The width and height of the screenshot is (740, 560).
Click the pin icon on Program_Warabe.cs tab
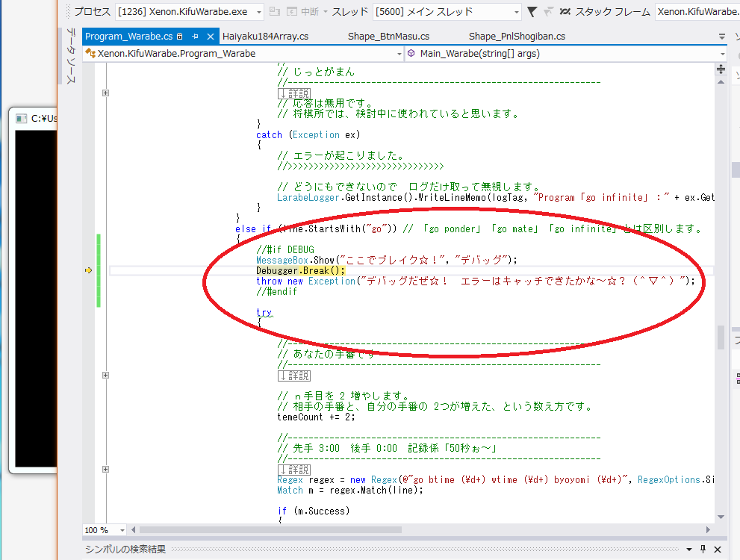[x=196, y=36]
